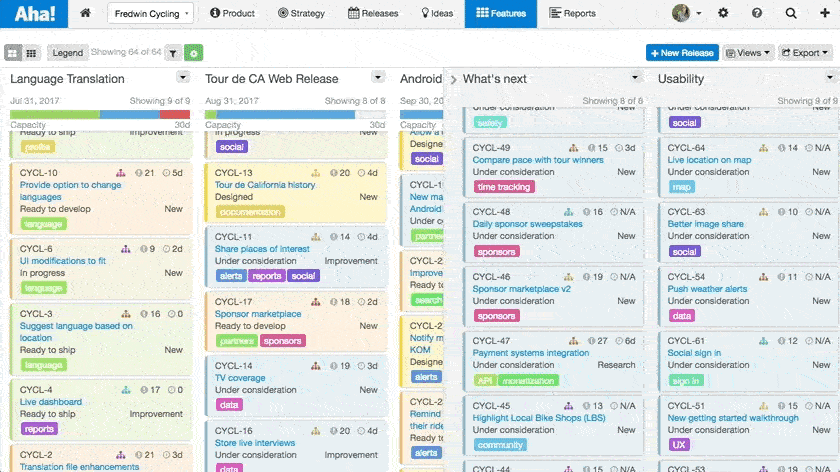
Task: Go to the Home icon
Action: (x=85, y=13)
